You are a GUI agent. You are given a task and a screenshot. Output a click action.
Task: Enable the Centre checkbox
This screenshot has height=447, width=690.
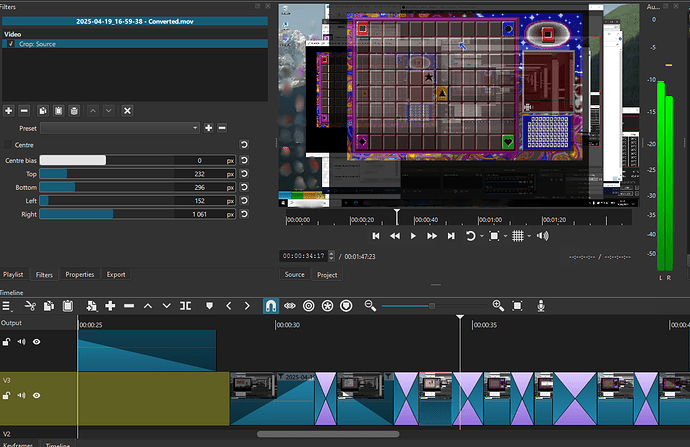tap(8, 145)
